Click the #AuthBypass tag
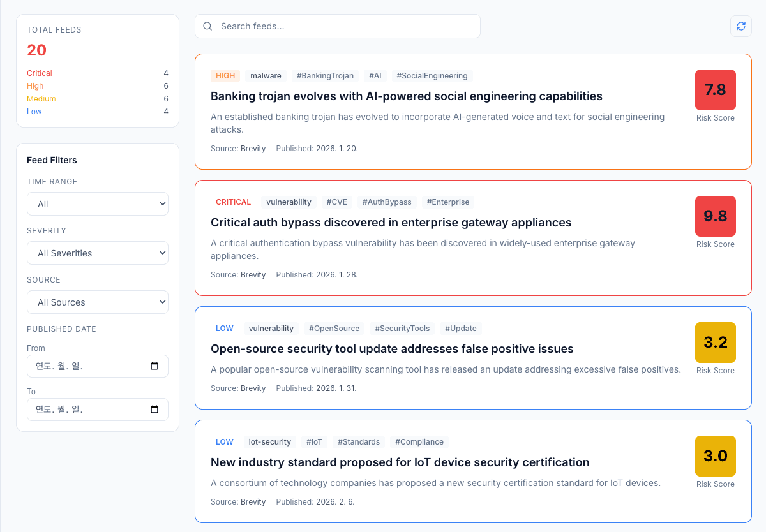The image size is (766, 532). (x=387, y=202)
